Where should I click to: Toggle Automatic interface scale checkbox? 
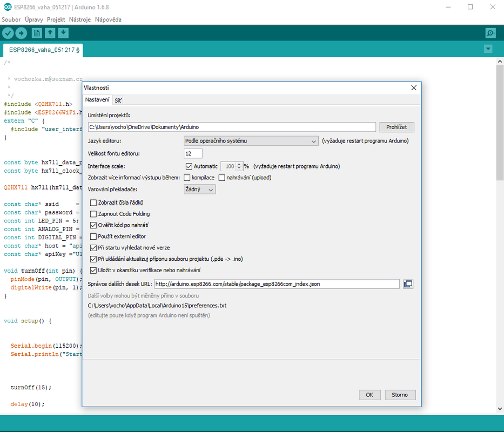189,166
